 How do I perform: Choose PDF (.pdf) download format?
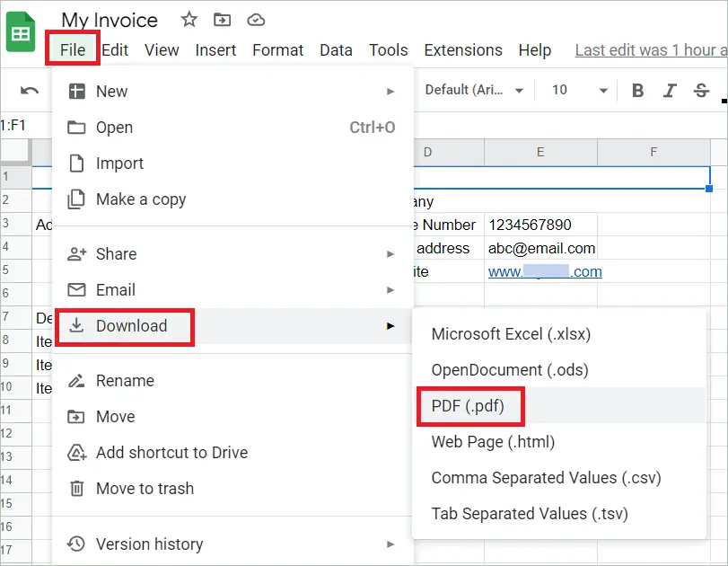point(469,406)
